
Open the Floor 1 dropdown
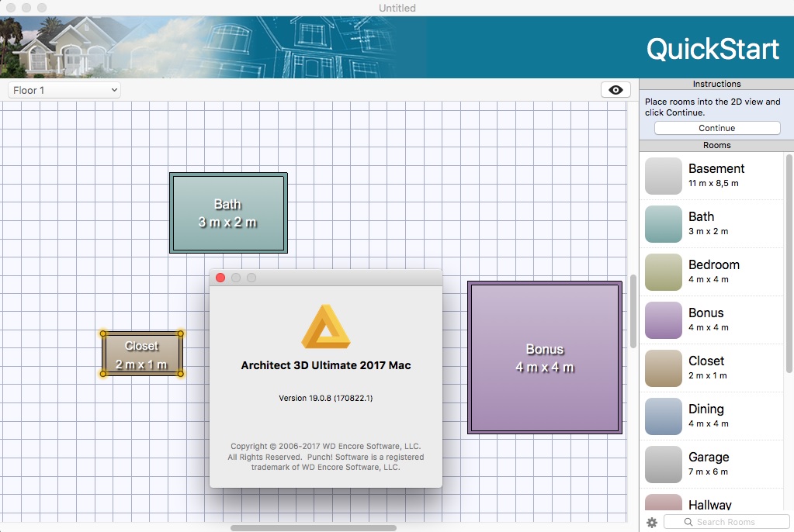64,90
